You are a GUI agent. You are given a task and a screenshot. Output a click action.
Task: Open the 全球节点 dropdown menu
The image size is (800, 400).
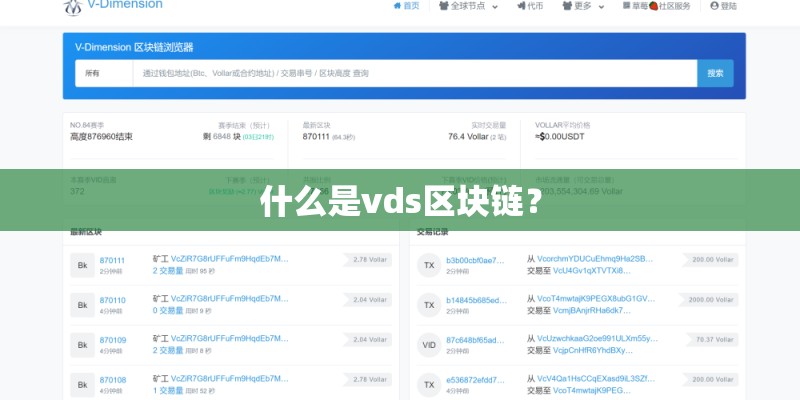(468, 6)
